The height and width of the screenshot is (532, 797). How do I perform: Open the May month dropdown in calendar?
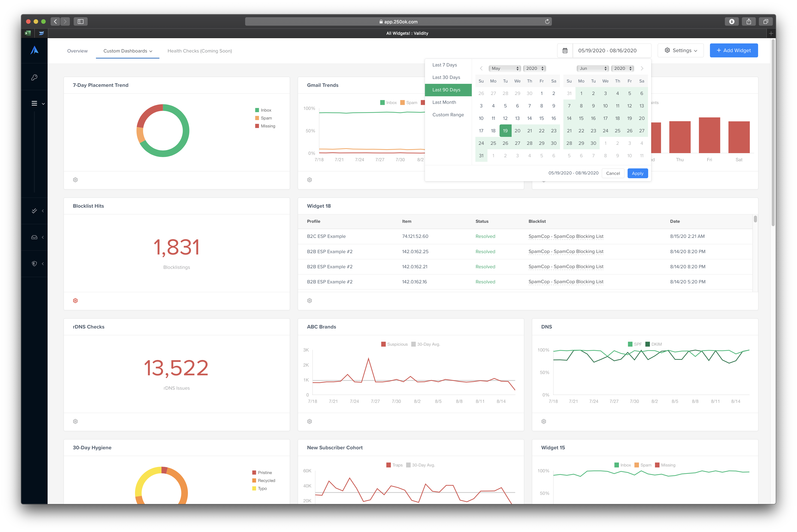(504, 69)
